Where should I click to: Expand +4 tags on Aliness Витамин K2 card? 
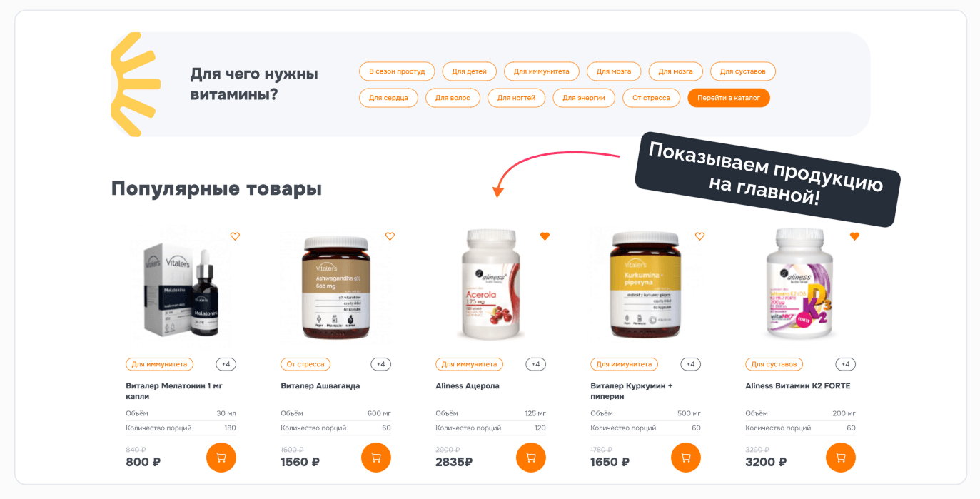click(x=846, y=364)
